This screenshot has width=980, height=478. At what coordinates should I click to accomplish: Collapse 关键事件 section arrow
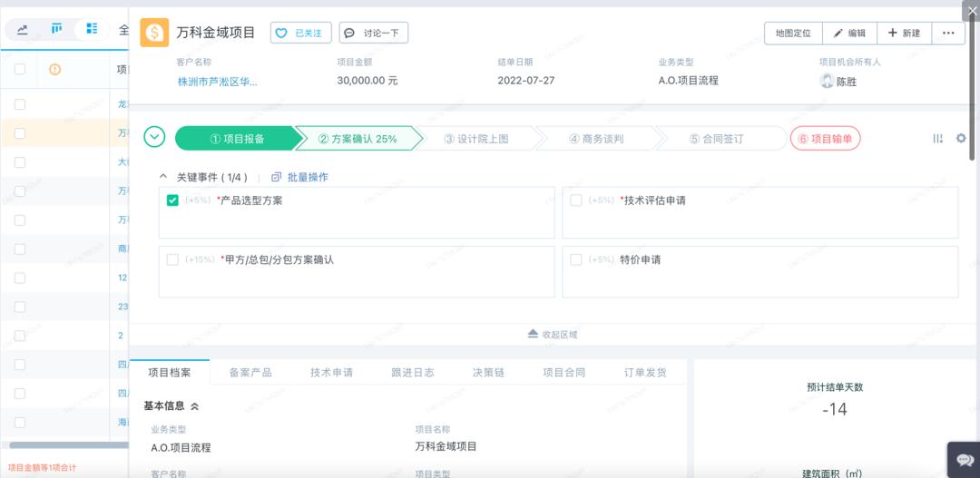[x=163, y=178]
